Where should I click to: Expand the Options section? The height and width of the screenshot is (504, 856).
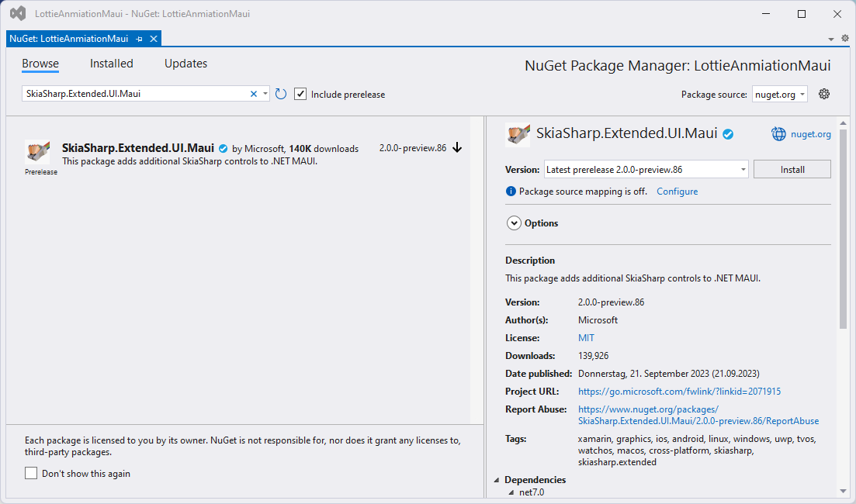pos(513,223)
